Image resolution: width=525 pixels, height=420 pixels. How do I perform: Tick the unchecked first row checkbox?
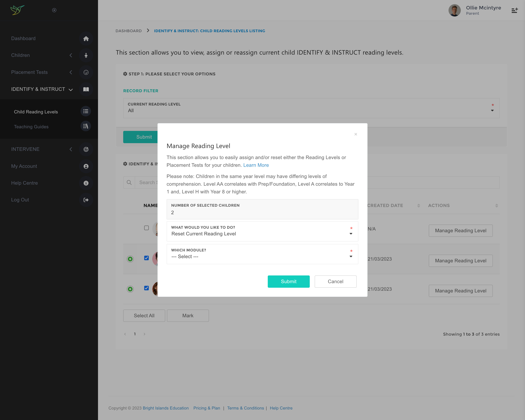146,228
